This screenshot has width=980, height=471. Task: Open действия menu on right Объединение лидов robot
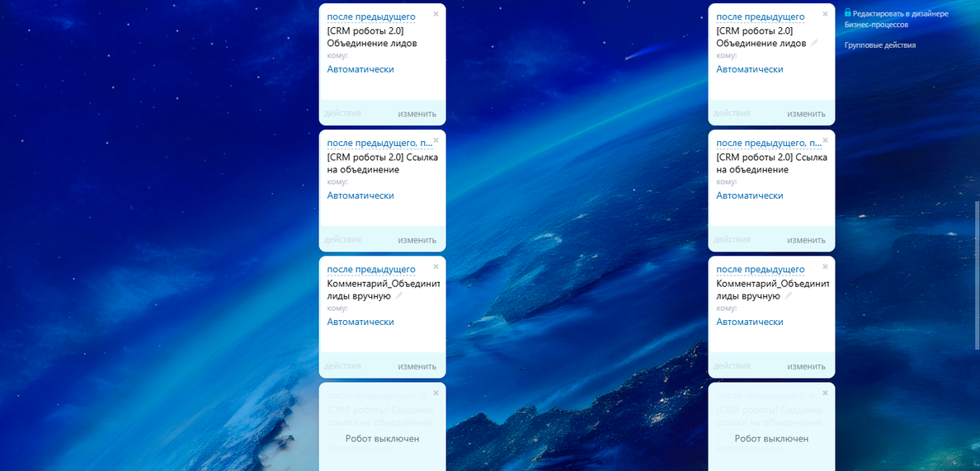click(732, 113)
